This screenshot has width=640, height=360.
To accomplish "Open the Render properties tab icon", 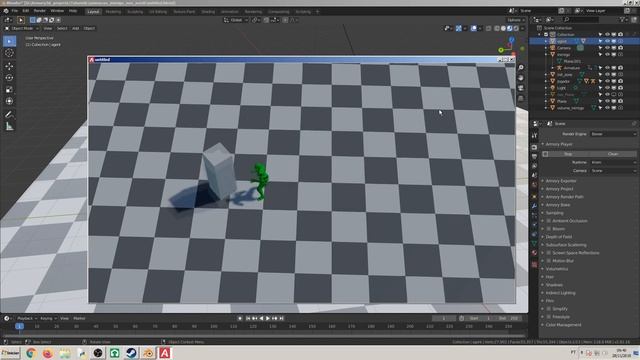I will pos(534,147).
